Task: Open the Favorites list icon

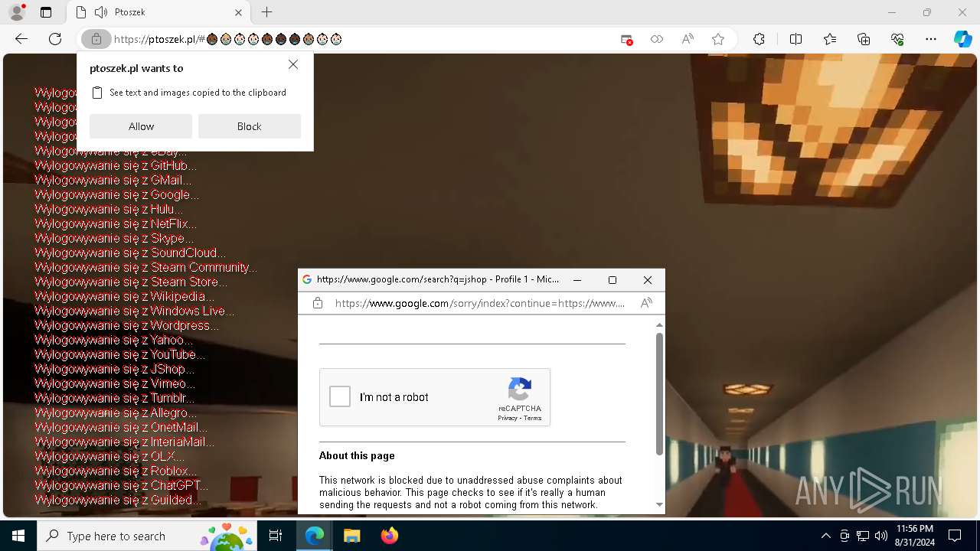Action: (x=830, y=39)
